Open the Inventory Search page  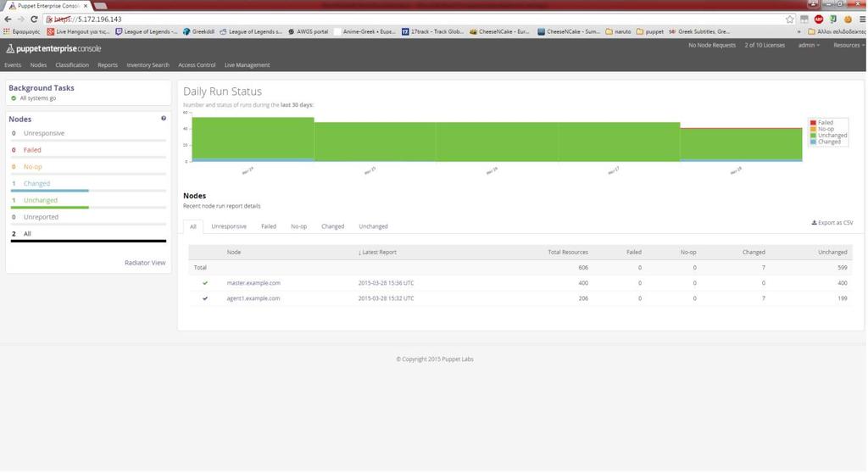[x=147, y=65]
